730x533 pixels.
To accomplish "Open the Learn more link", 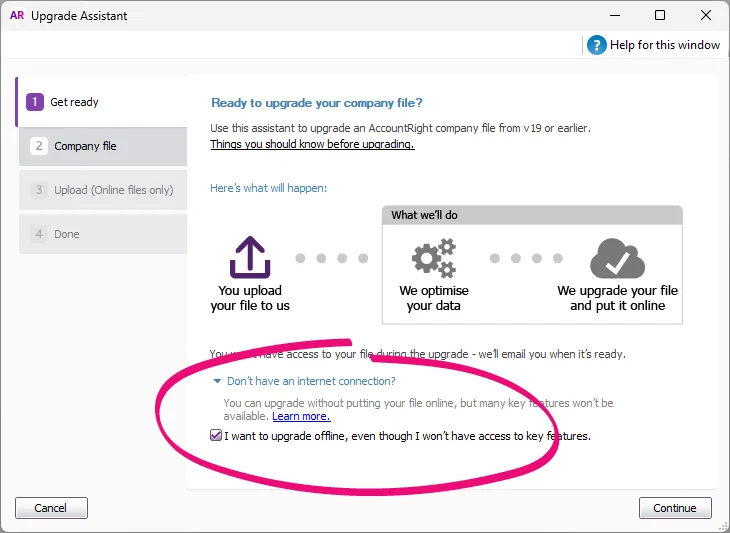I will coord(301,416).
